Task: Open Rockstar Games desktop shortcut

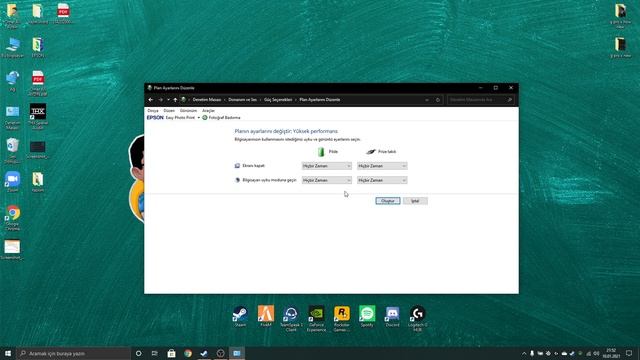Action: 342,319
